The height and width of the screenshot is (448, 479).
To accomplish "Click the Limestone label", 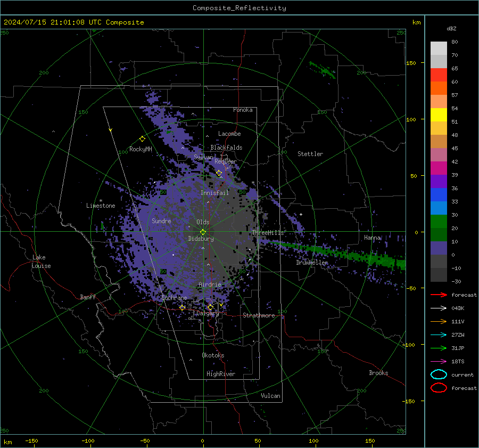I will coord(101,206).
